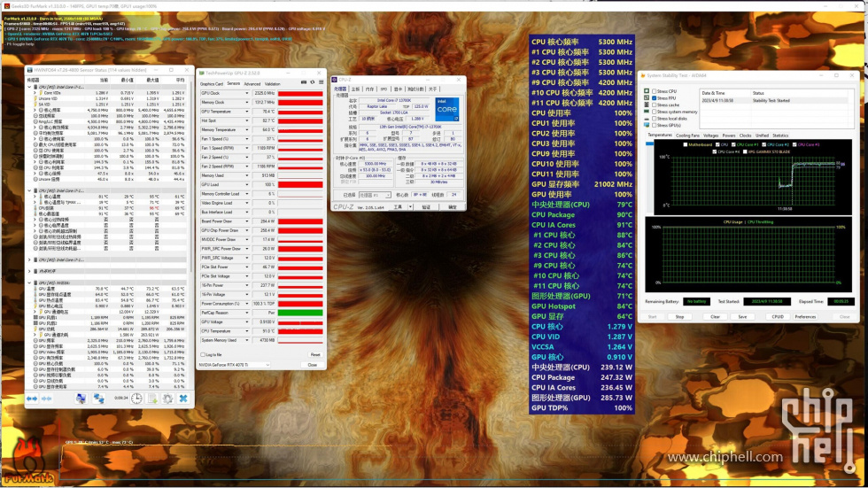Click Save button in AIDA64
The width and height of the screenshot is (868, 488).
coord(742,317)
